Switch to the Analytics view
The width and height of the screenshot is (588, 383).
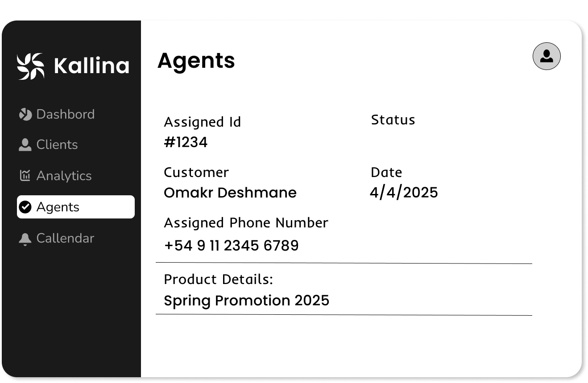(x=64, y=176)
